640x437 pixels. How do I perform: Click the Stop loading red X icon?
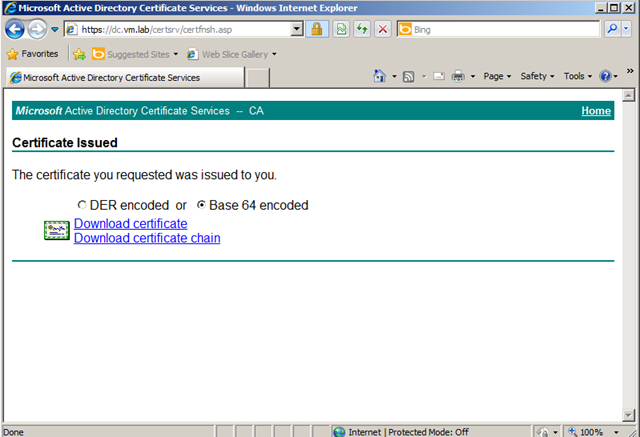point(382,29)
